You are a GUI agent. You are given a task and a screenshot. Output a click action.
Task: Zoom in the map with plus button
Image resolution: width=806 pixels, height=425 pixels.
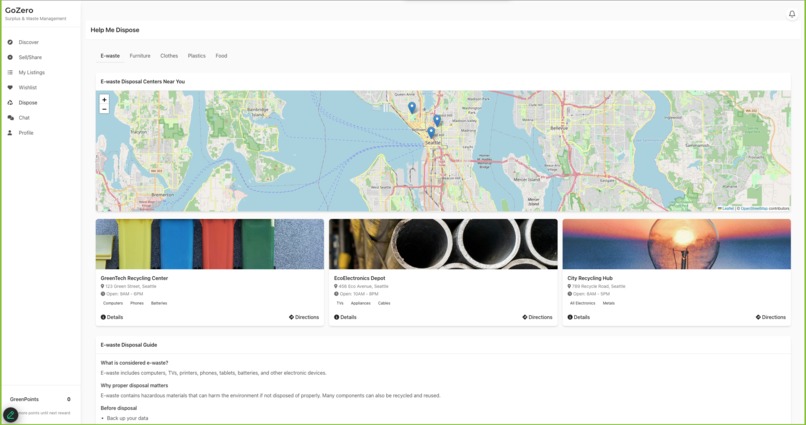click(x=104, y=100)
